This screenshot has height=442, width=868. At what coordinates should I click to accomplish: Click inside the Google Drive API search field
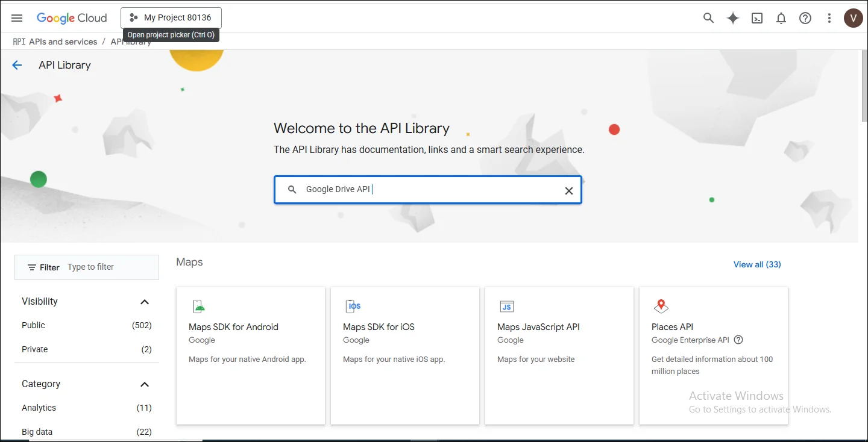tap(428, 190)
